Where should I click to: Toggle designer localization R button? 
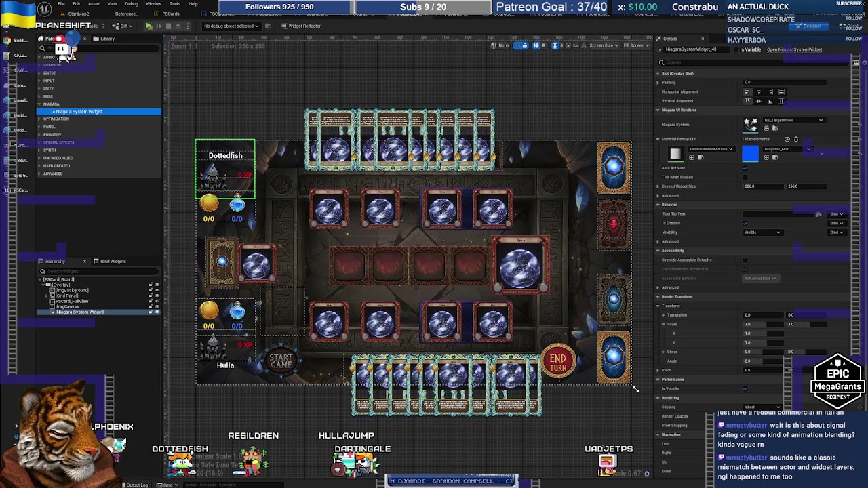click(543, 45)
